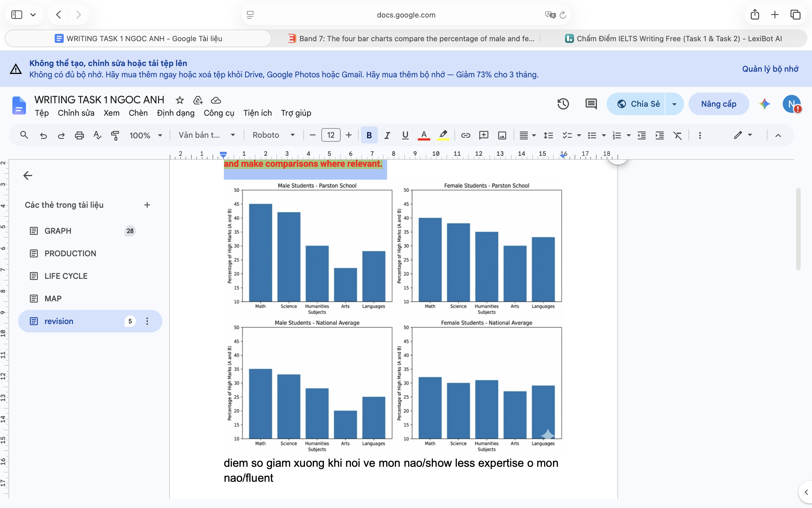
Task: Close document tabs panel back arrow
Action: (28, 175)
